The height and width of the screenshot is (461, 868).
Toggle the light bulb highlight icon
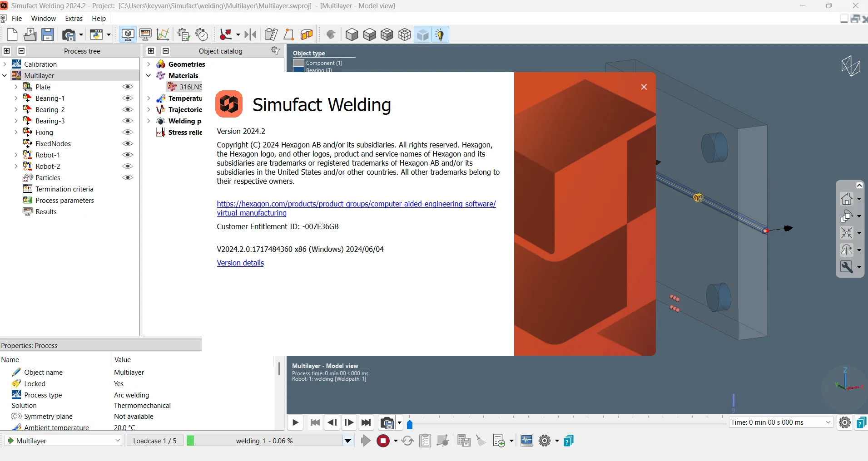click(440, 34)
